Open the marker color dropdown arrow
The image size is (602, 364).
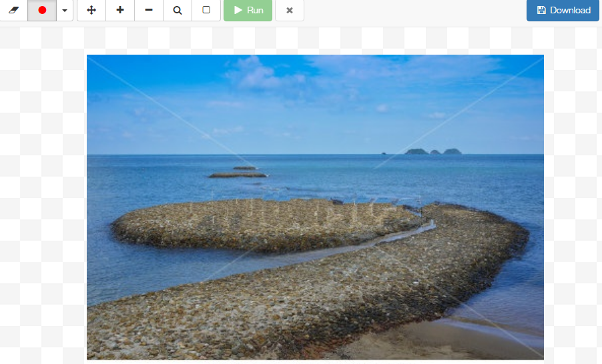tap(65, 10)
